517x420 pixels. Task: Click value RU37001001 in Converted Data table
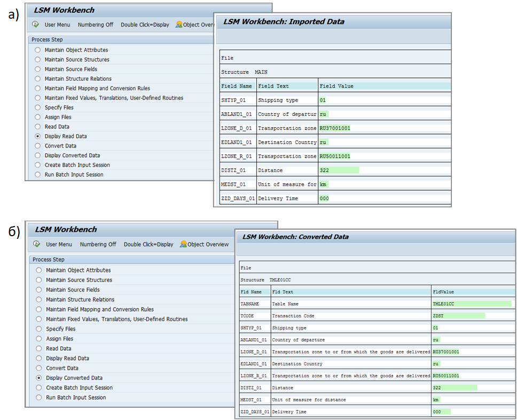pyautogui.click(x=446, y=352)
